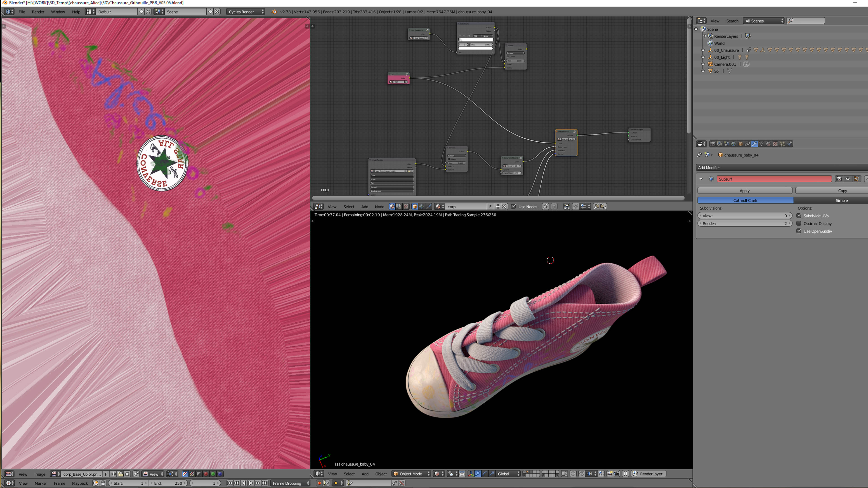Open the File menu
868x488 pixels.
pos(21,12)
